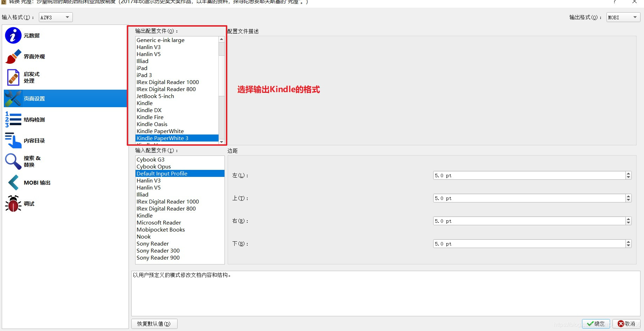The width and height of the screenshot is (644, 331).
Task: Select Cybook Opus input profile
Action: tap(180, 166)
